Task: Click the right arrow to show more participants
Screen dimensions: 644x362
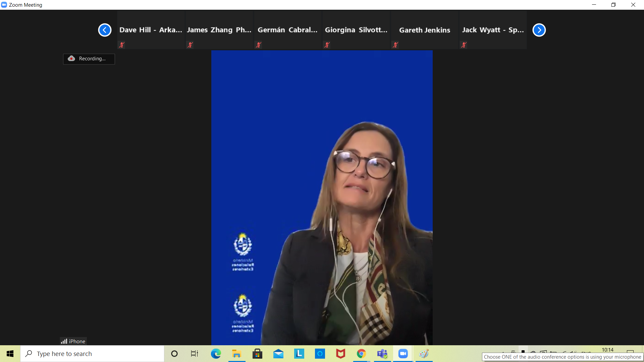Action: pyautogui.click(x=539, y=30)
